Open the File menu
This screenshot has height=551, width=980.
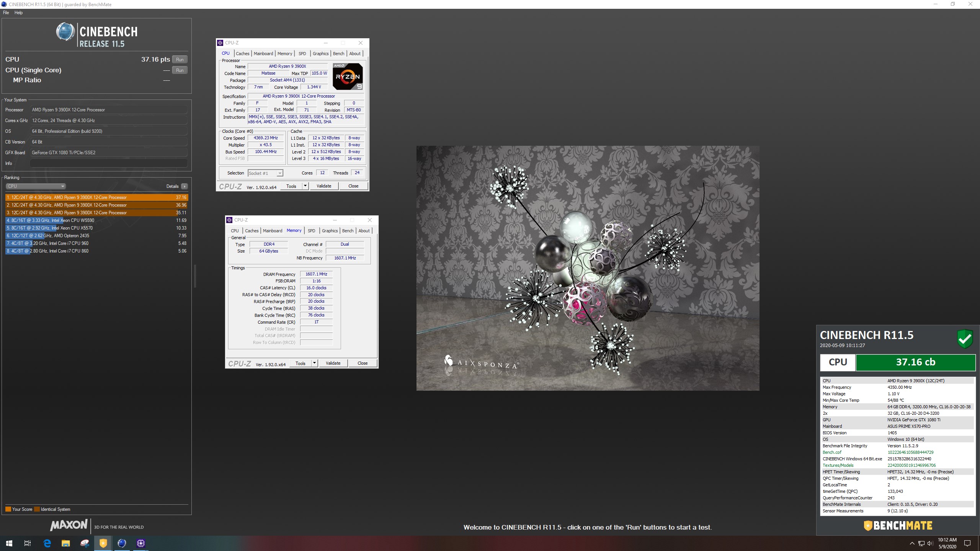(x=6, y=13)
